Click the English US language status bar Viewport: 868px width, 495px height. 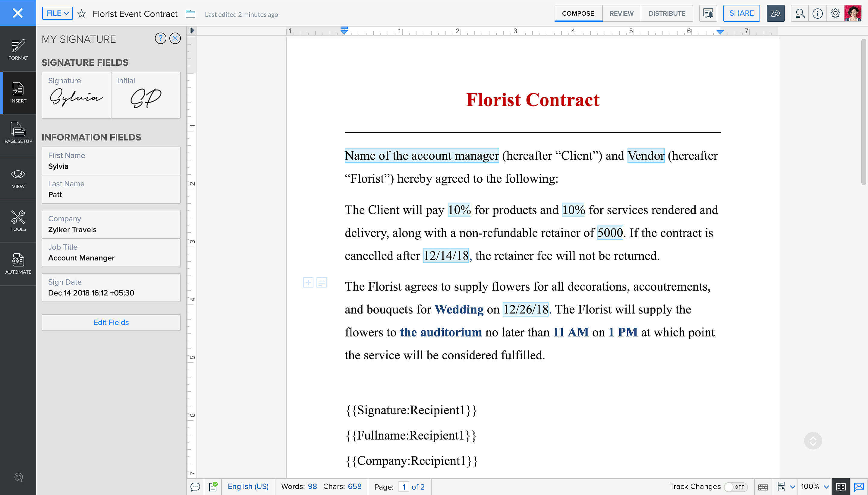(x=248, y=487)
